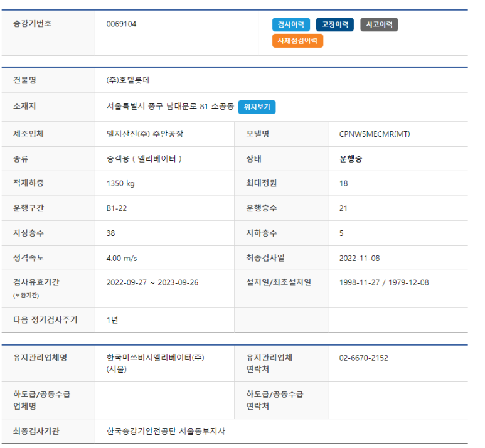The image size is (485, 448).
Task: Select operating floors value 21
Action: pyautogui.click(x=343, y=208)
